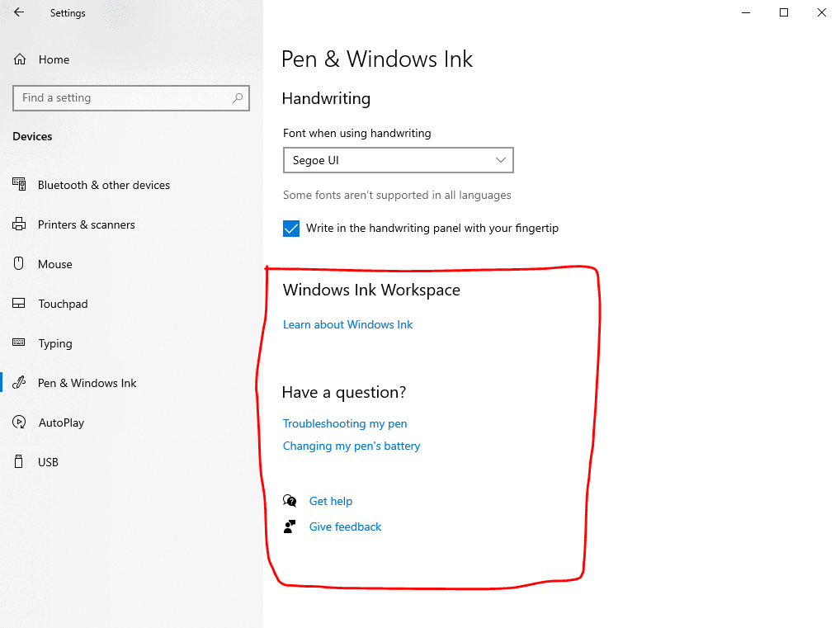Open Learn about Windows Ink link
This screenshot has width=840, height=628.
pyautogui.click(x=347, y=324)
